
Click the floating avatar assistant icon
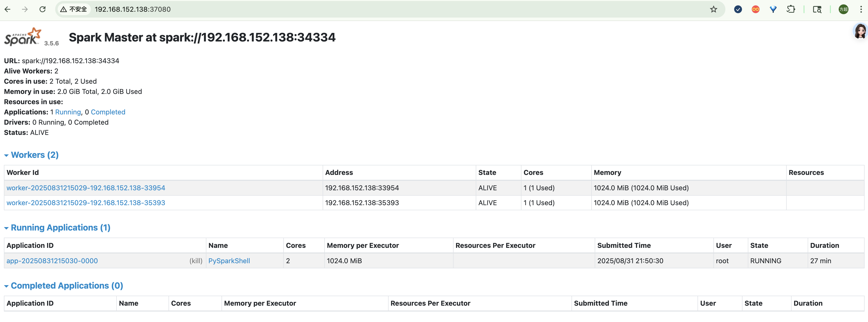[x=860, y=31]
